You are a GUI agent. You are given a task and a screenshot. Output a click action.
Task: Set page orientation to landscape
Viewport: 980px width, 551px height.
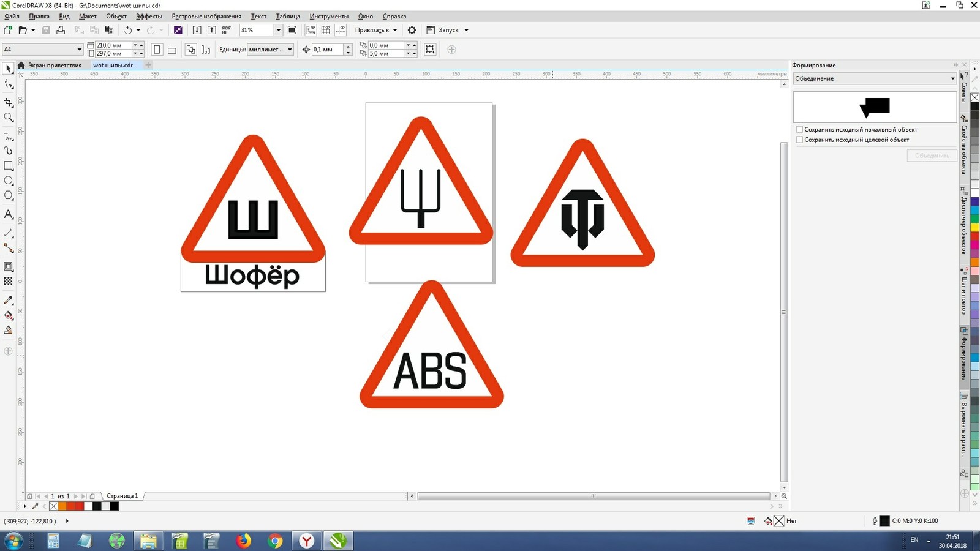click(172, 50)
